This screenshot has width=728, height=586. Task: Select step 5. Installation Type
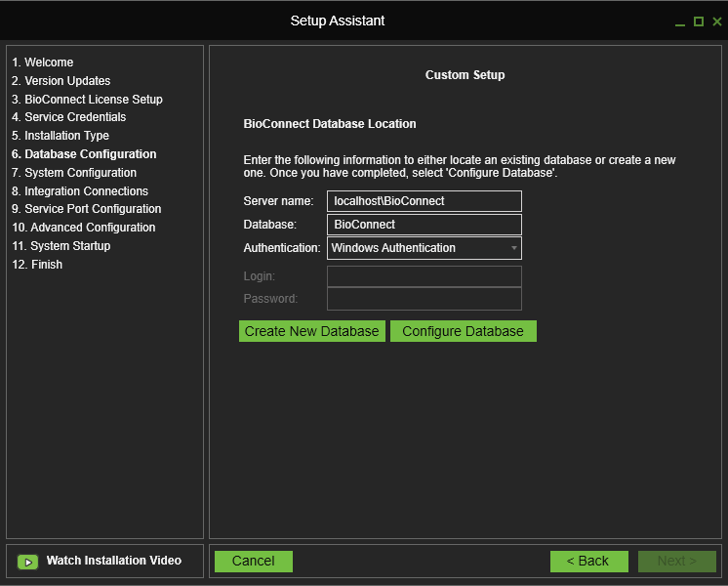pos(61,136)
